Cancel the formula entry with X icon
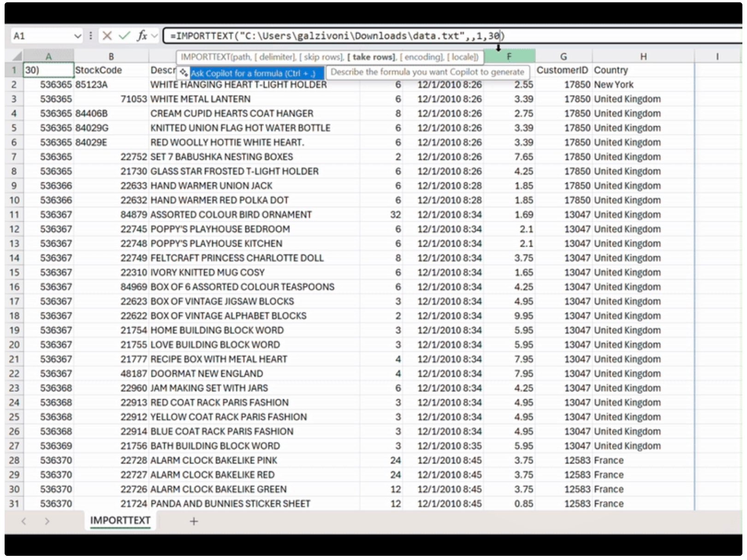 point(107,36)
